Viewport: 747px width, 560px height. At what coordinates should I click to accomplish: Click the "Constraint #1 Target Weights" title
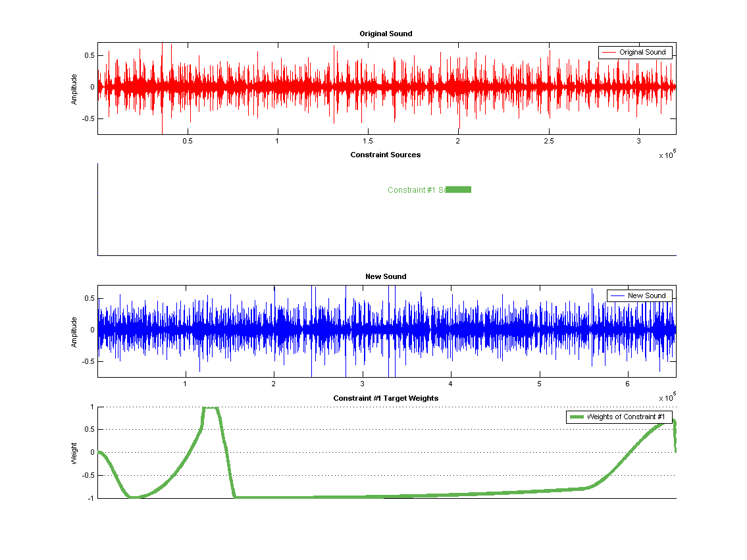[x=386, y=398]
